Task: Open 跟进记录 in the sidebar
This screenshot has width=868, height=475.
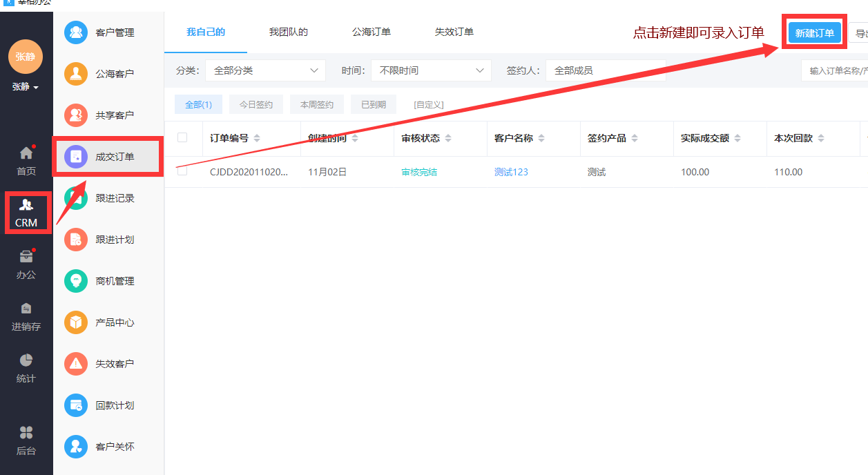Action: coord(108,198)
